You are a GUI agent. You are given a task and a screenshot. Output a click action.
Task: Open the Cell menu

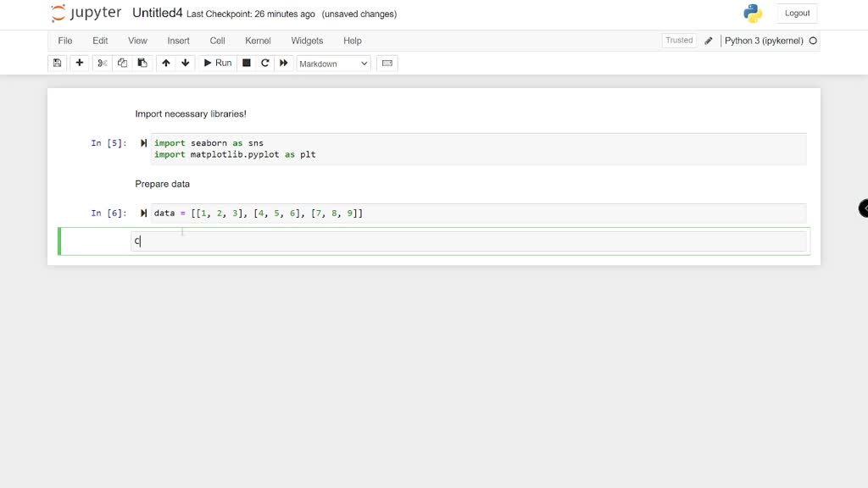217,41
